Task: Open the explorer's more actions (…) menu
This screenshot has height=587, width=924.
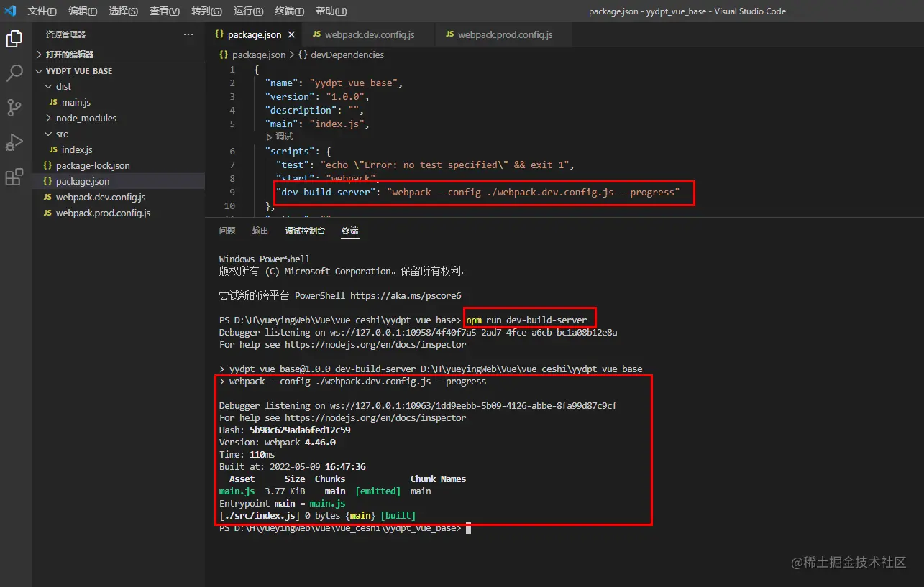Action: click(188, 34)
